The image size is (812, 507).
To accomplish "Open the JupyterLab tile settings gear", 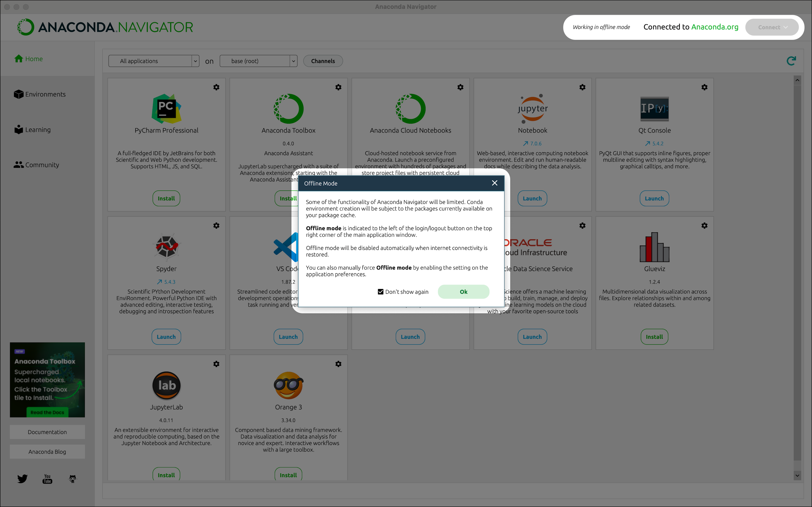I will 216,364.
